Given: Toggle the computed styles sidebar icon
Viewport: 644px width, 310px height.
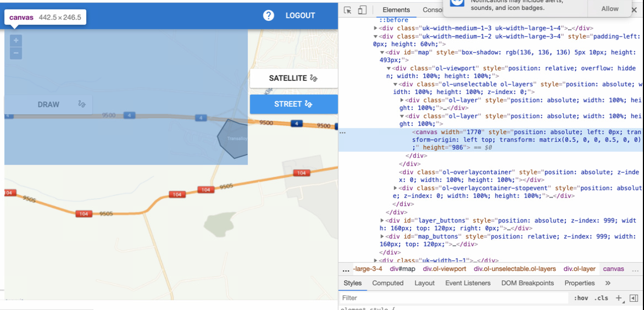Looking at the screenshot, I should coord(634,298).
